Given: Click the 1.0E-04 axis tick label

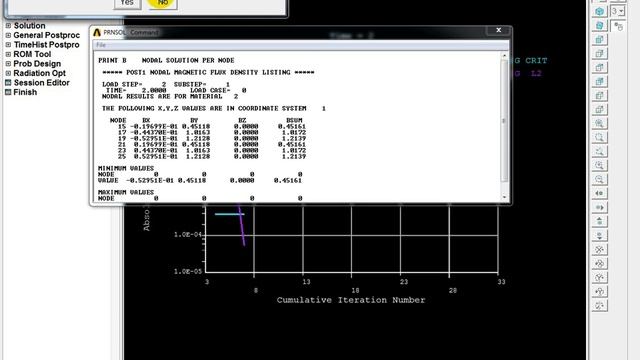Looking at the screenshot, I should point(188,235).
